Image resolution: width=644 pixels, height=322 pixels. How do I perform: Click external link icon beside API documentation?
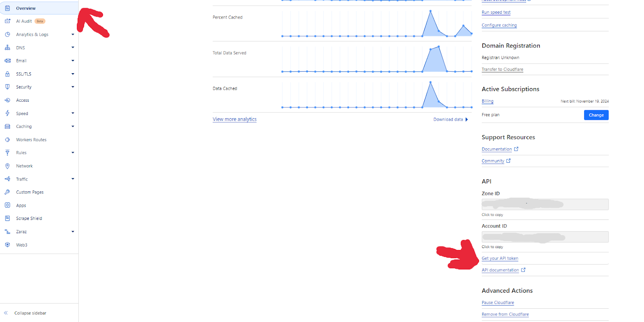(x=523, y=270)
